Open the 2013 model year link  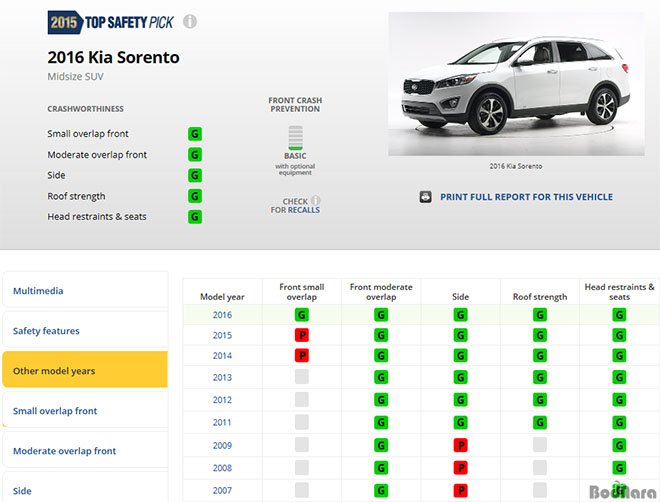[x=222, y=377]
